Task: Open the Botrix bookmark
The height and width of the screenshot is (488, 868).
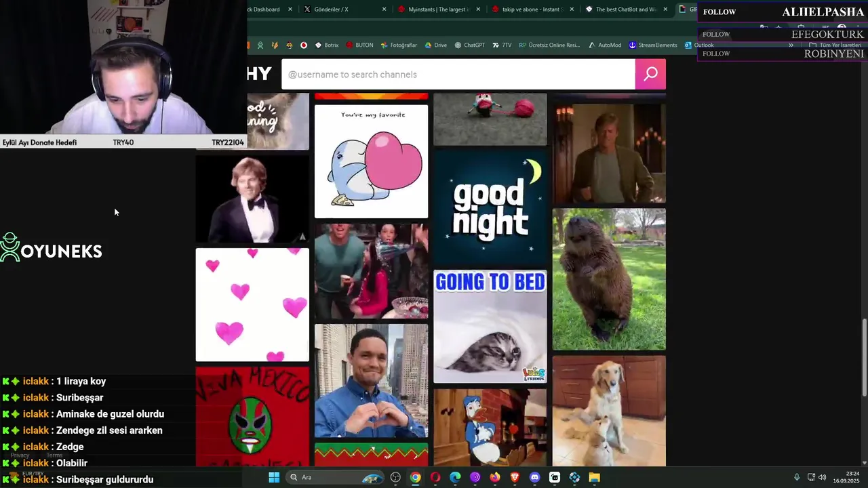Action: click(327, 45)
